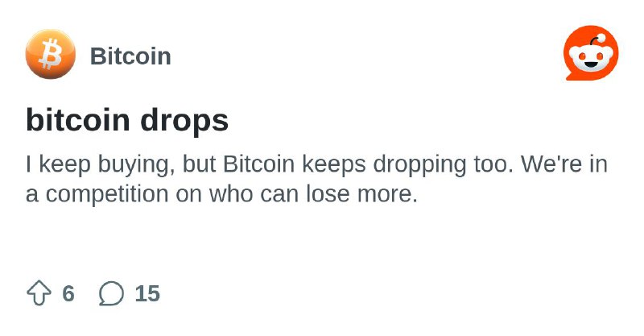Open the Reddit Snoo logo
The width and height of the screenshot is (644, 336).
(591, 53)
